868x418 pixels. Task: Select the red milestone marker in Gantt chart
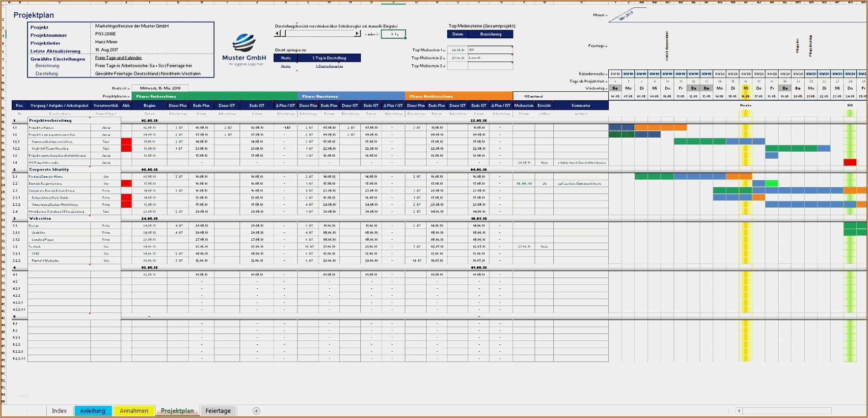pos(850,163)
